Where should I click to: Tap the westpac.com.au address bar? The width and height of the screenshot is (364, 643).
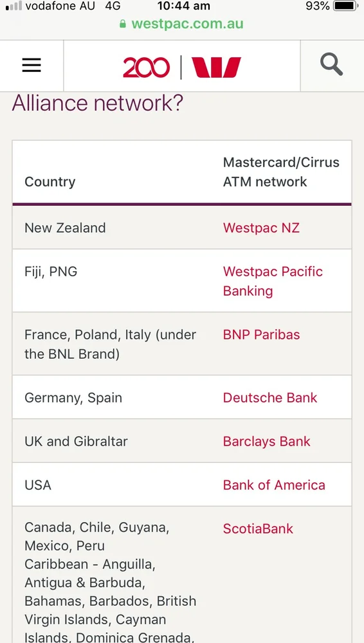pos(182,24)
